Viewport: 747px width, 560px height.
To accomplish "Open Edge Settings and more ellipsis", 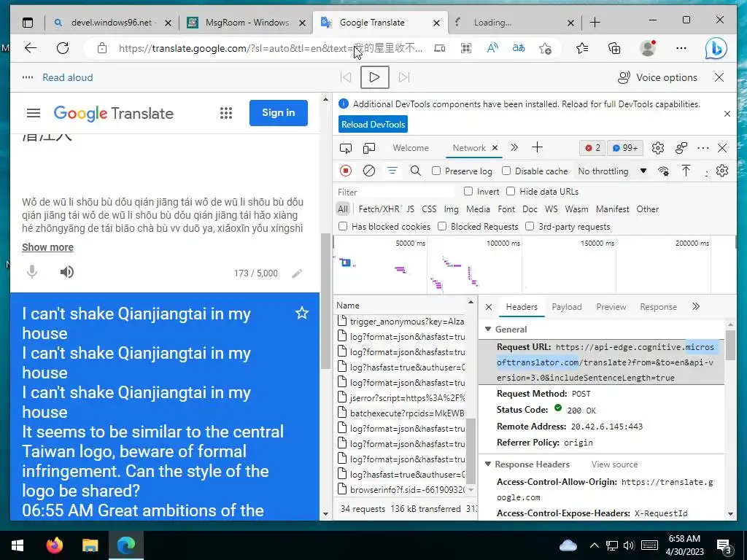I will [x=681, y=48].
